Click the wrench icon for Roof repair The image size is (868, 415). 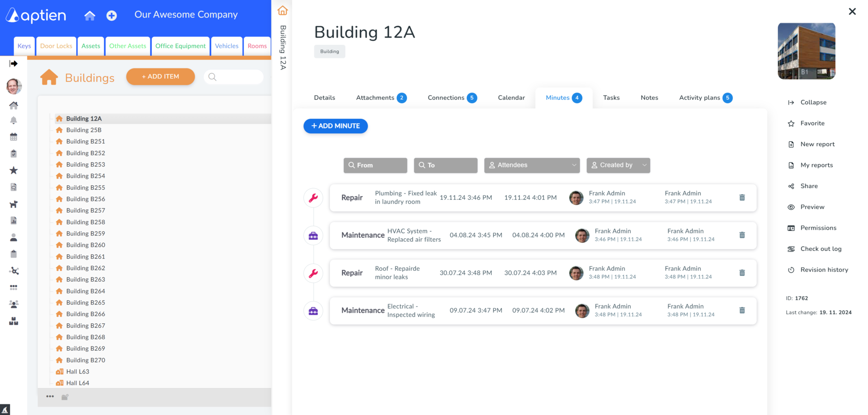313,273
